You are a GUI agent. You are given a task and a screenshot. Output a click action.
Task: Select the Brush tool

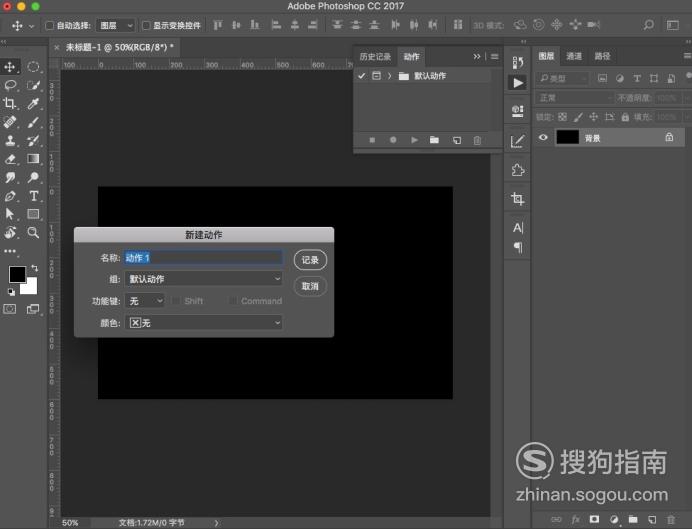tap(33, 122)
